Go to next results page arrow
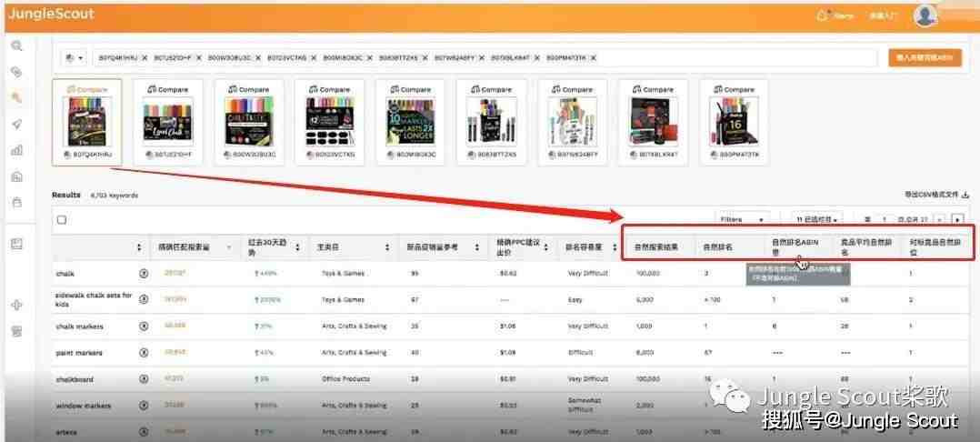This screenshot has width=980, height=442. tap(957, 220)
